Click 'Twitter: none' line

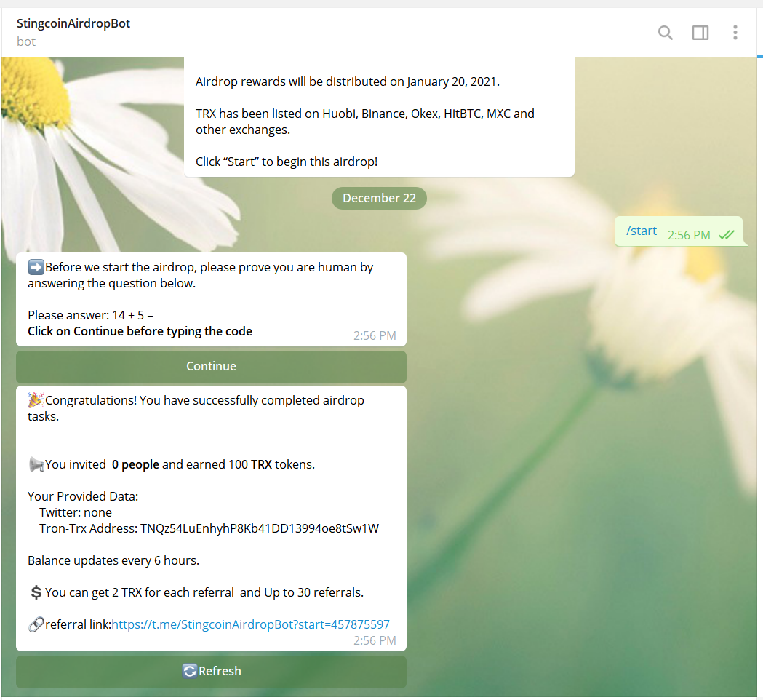pyautogui.click(x=76, y=512)
